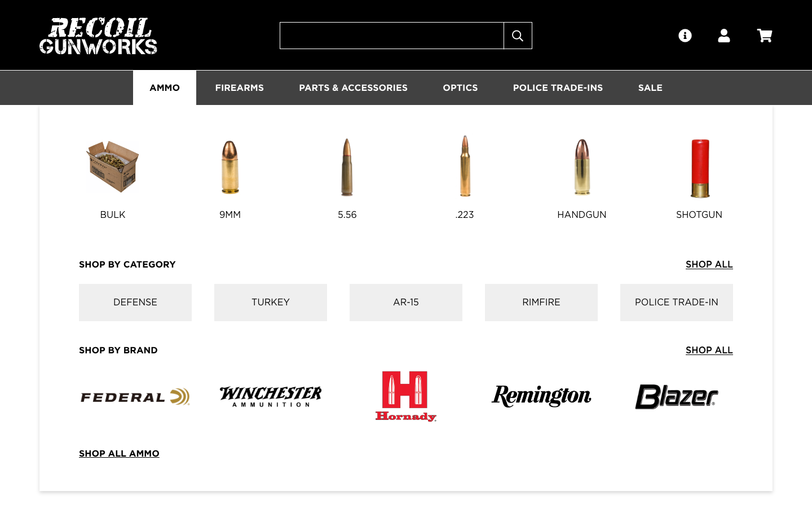Screen dimensions: 812x508
Task: Click SHOP ALL beside Shop By Brand
Action: 709,350
